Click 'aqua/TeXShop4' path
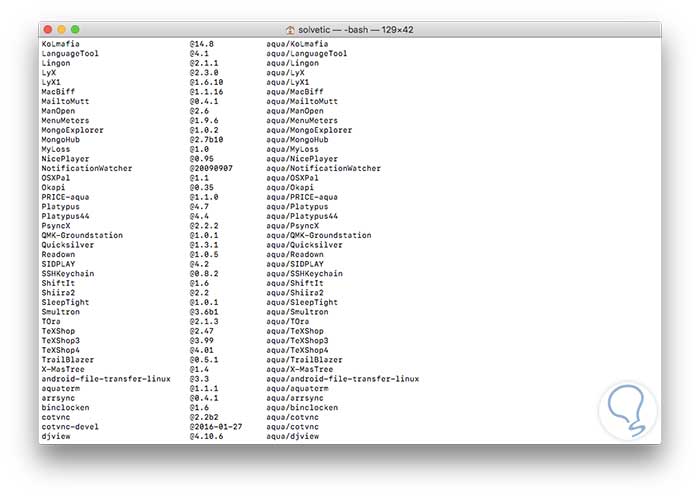This screenshot has height=499, width=700. tap(297, 350)
